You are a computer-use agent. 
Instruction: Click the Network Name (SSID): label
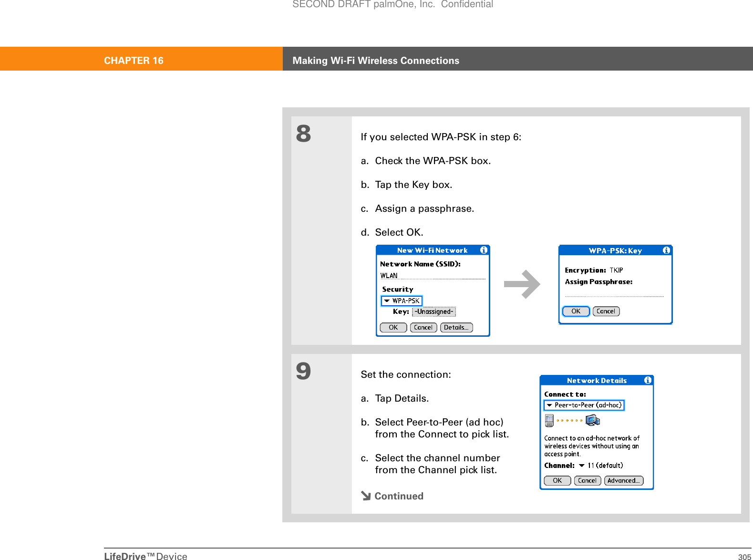click(x=420, y=264)
